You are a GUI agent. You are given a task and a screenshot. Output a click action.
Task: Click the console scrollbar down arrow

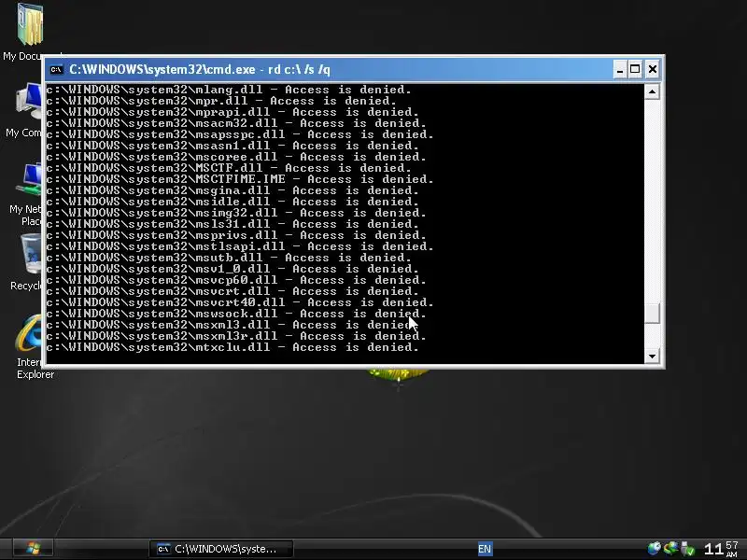click(652, 356)
